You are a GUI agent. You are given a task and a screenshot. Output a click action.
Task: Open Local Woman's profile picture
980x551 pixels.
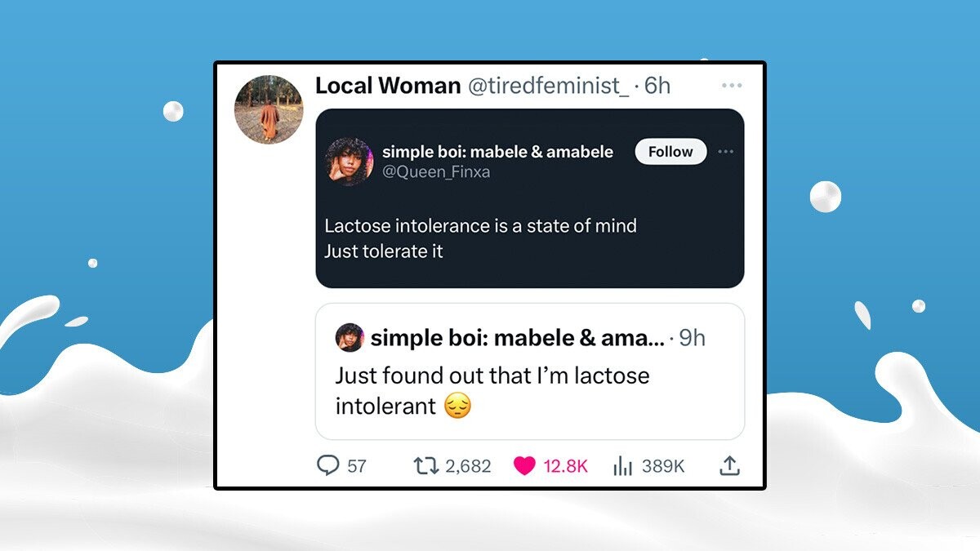pyautogui.click(x=269, y=109)
